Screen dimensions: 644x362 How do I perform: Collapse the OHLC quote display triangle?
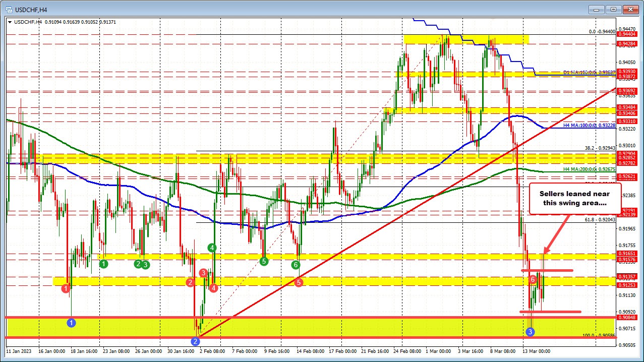10,22
